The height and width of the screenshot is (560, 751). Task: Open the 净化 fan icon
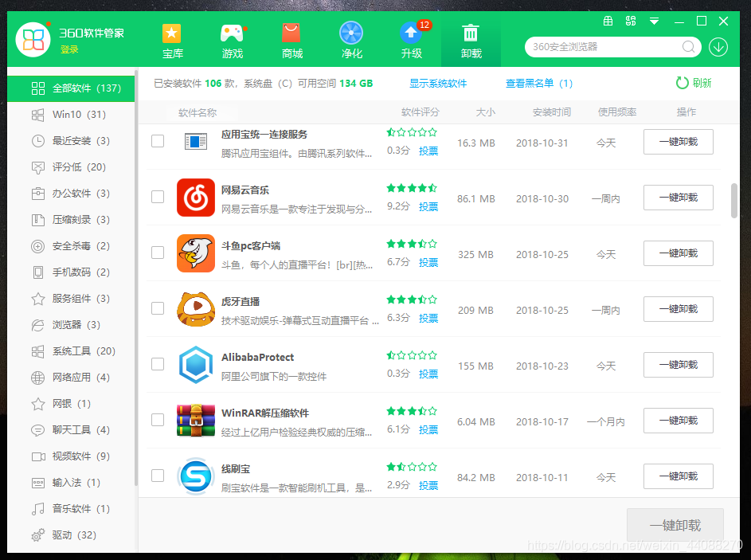coord(351,33)
